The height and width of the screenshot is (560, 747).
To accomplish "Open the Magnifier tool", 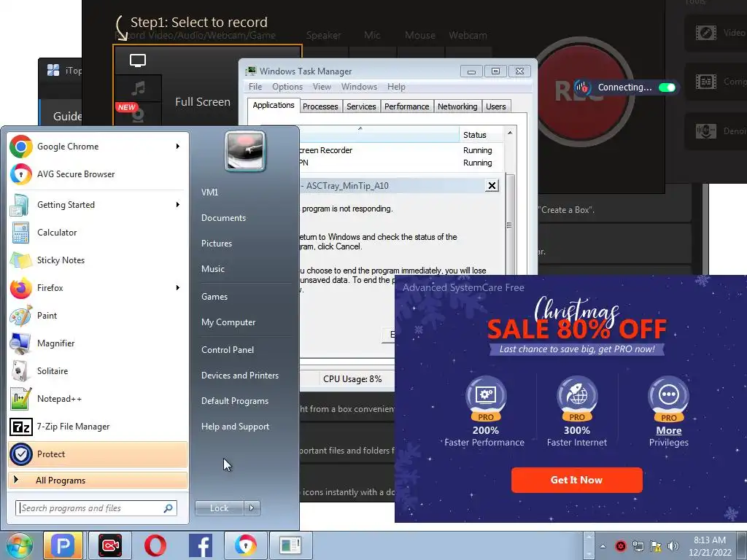I will (98, 343).
